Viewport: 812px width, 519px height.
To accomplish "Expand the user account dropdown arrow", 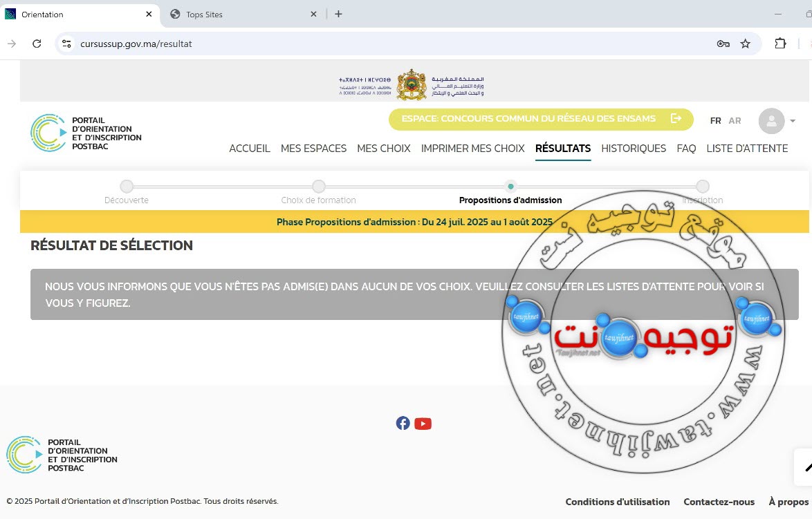I will [793, 121].
